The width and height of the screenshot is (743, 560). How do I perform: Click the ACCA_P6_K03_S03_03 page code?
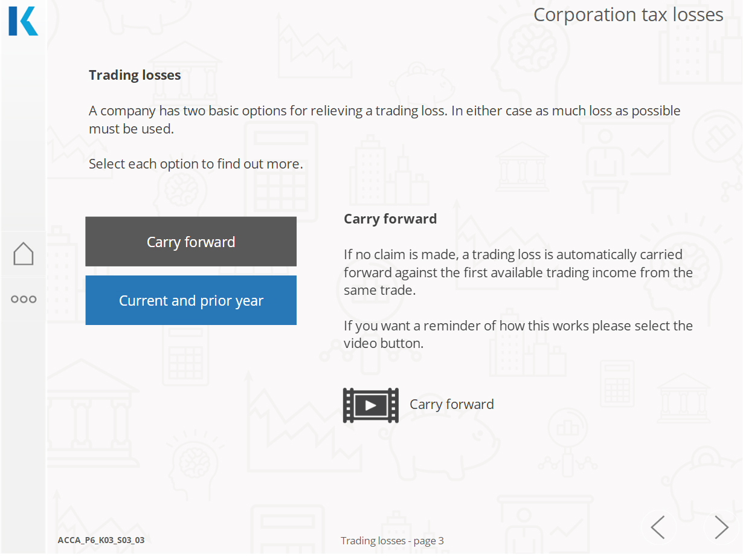pos(101,540)
